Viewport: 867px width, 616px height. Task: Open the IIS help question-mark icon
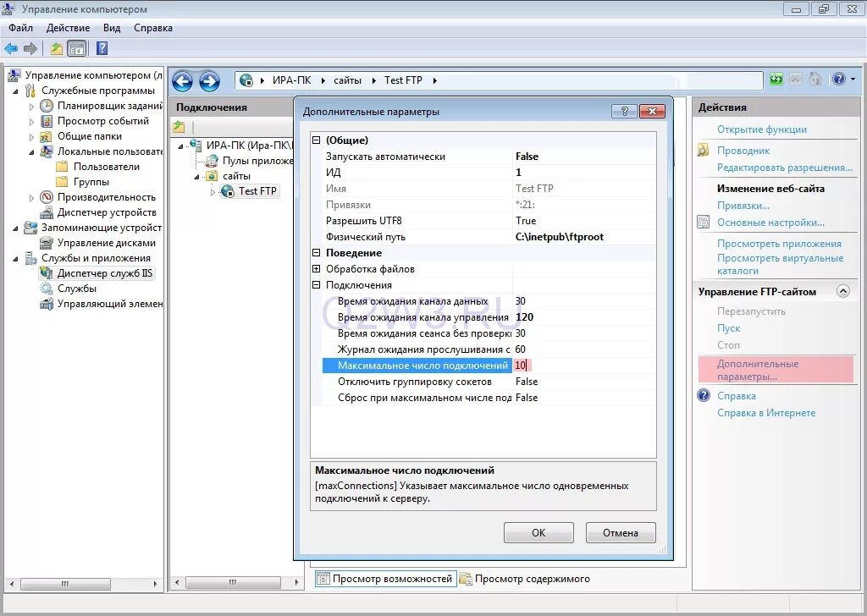pyautogui.click(x=839, y=79)
